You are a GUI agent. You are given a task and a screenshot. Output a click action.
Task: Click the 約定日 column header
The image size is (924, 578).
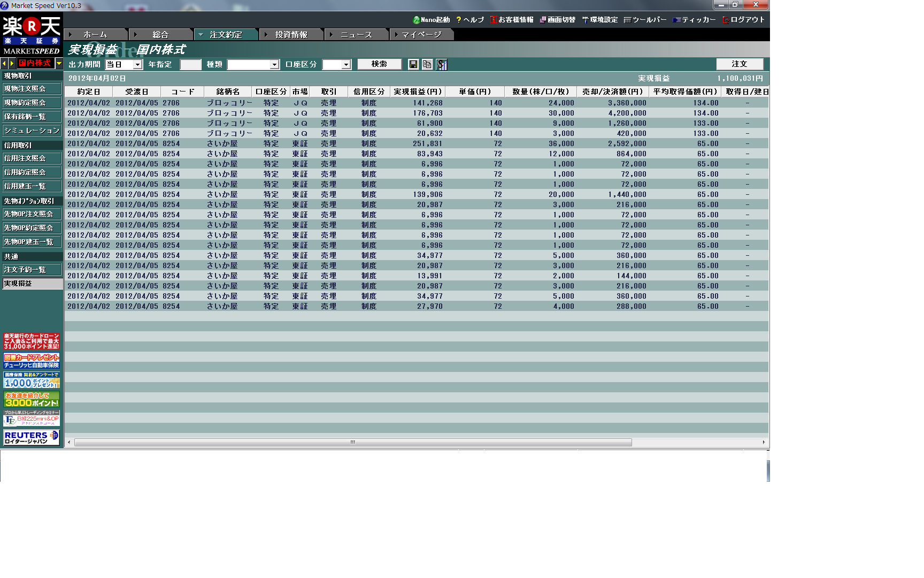pos(89,92)
